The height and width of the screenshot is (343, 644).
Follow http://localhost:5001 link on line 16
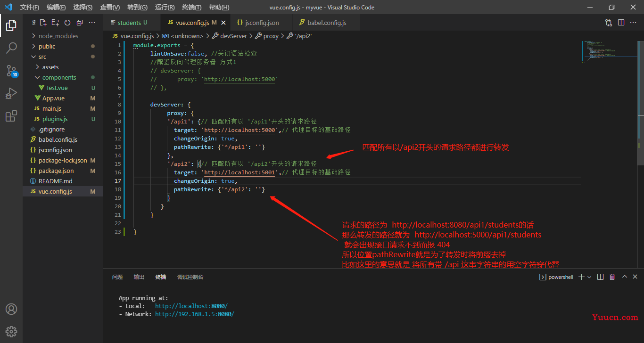(239, 172)
